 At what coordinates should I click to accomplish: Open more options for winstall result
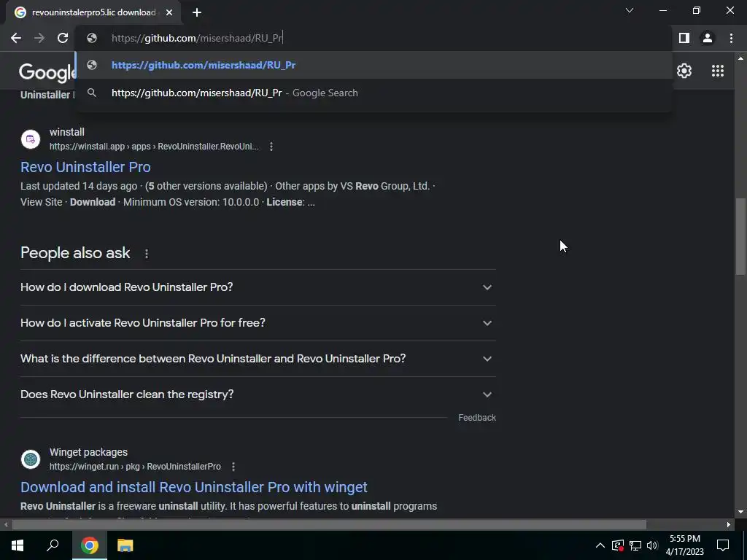coord(271,147)
